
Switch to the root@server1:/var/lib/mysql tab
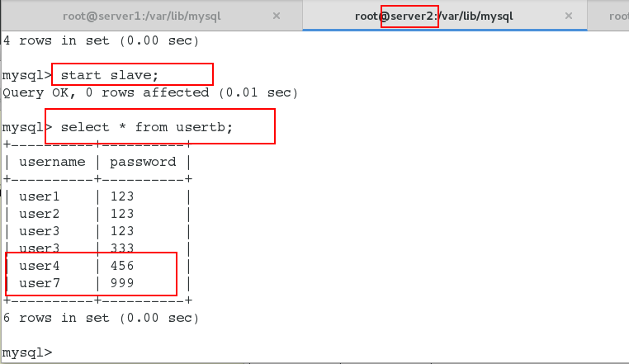(142, 16)
